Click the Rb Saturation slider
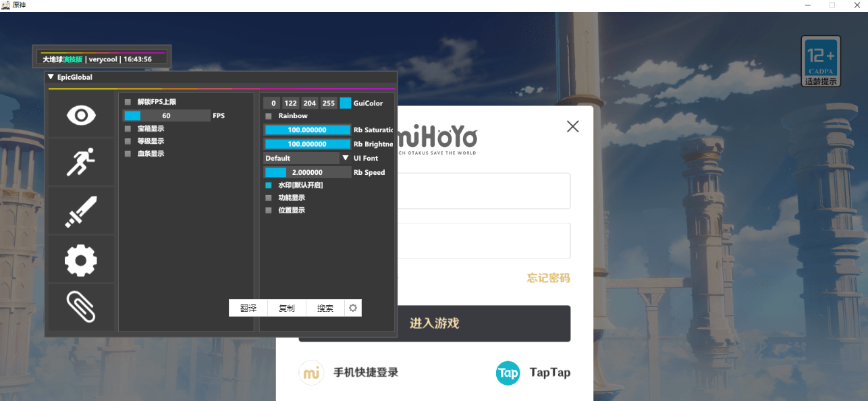This screenshot has height=401, width=868. (x=307, y=130)
